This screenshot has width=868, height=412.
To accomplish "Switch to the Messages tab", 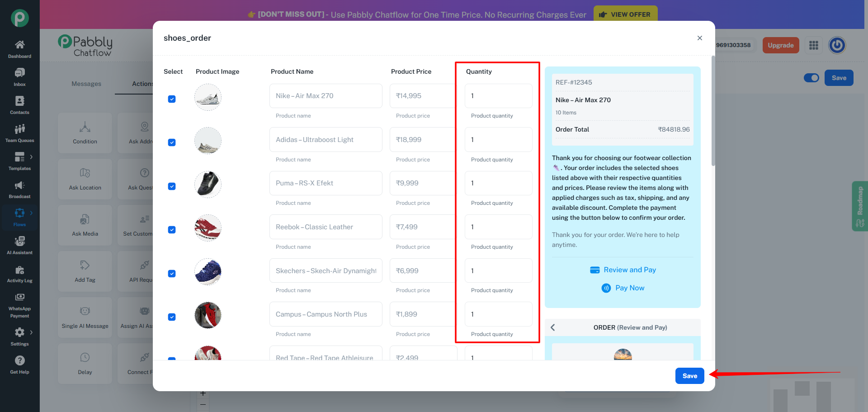I will click(x=86, y=84).
